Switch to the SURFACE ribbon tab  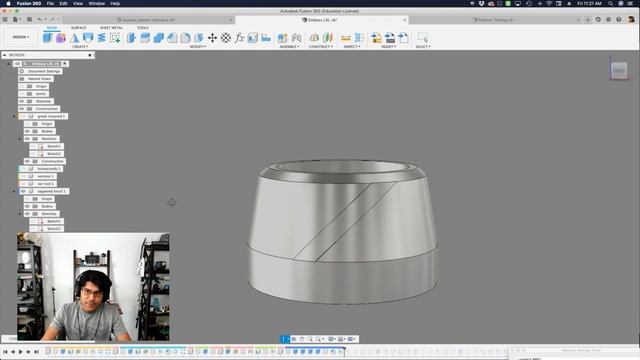78,28
